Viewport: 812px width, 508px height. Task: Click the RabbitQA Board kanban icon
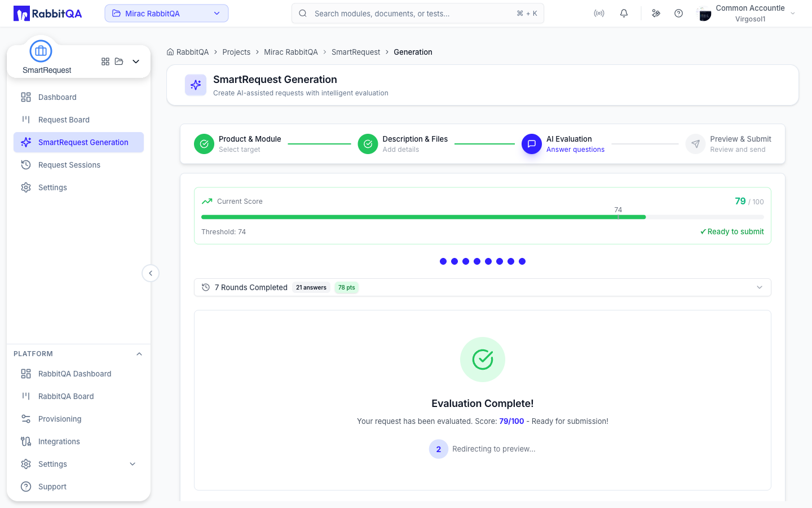pyautogui.click(x=26, y=396)
